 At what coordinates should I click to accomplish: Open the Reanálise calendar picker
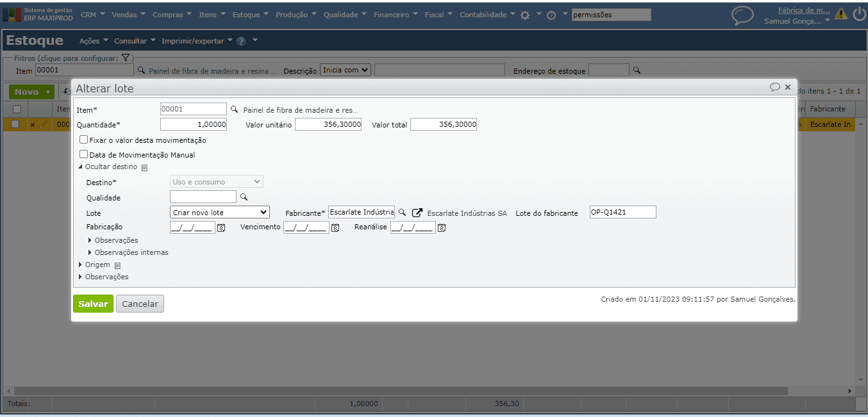pyautogui.click(x=442, y=227)
